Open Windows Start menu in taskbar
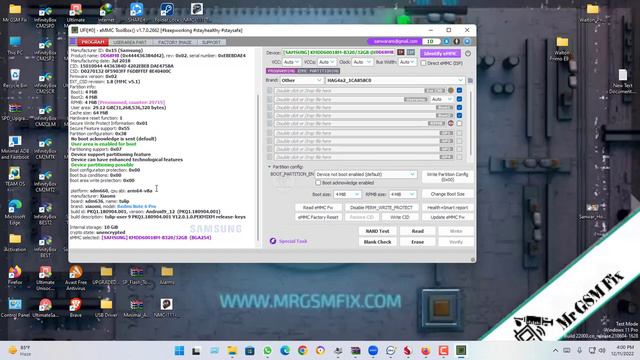640x360 pixels. click(179, 351)
